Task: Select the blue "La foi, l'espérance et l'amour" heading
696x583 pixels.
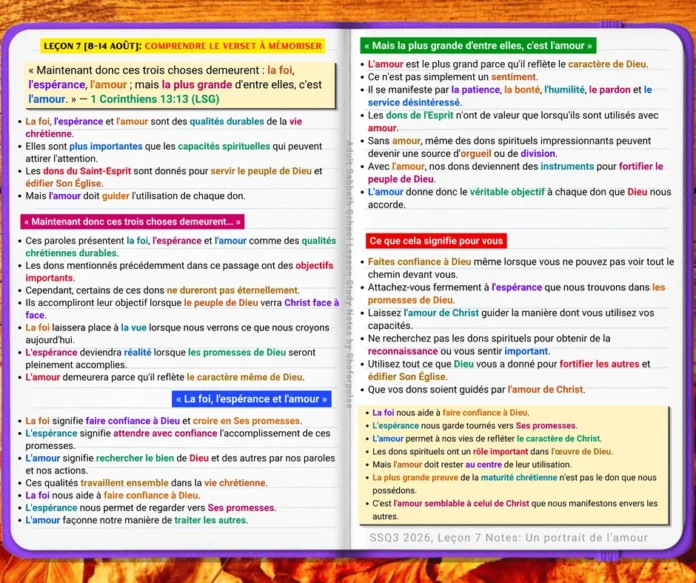Action: [251, 399]
